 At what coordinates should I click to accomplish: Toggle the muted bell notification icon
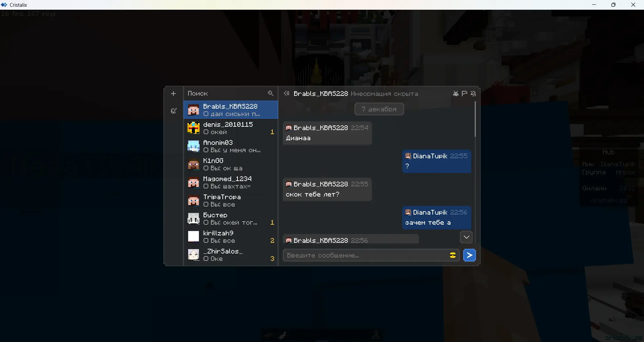(x=473, y=94)
